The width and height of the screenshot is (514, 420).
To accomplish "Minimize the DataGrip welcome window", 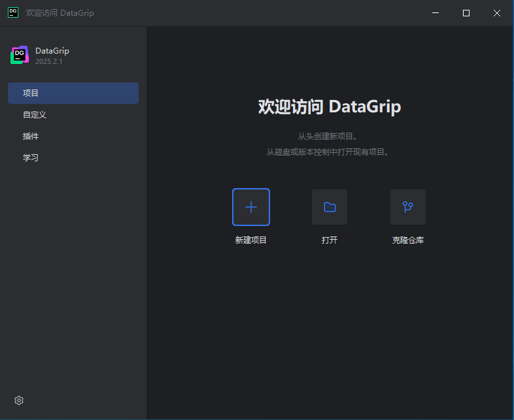I will pyautogui.click(x=436, y=13).
